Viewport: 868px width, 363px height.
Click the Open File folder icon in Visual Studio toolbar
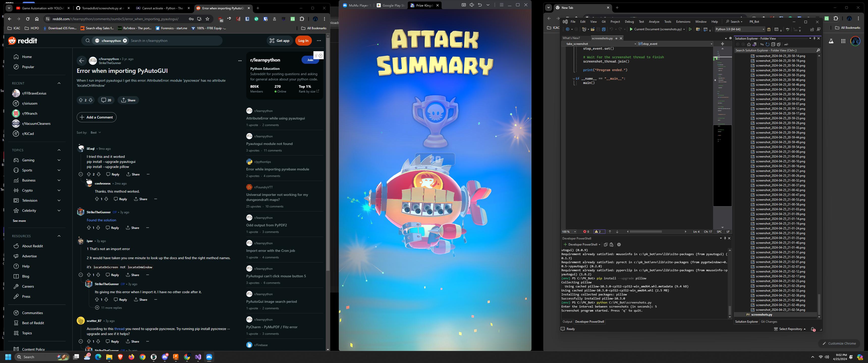592,29
